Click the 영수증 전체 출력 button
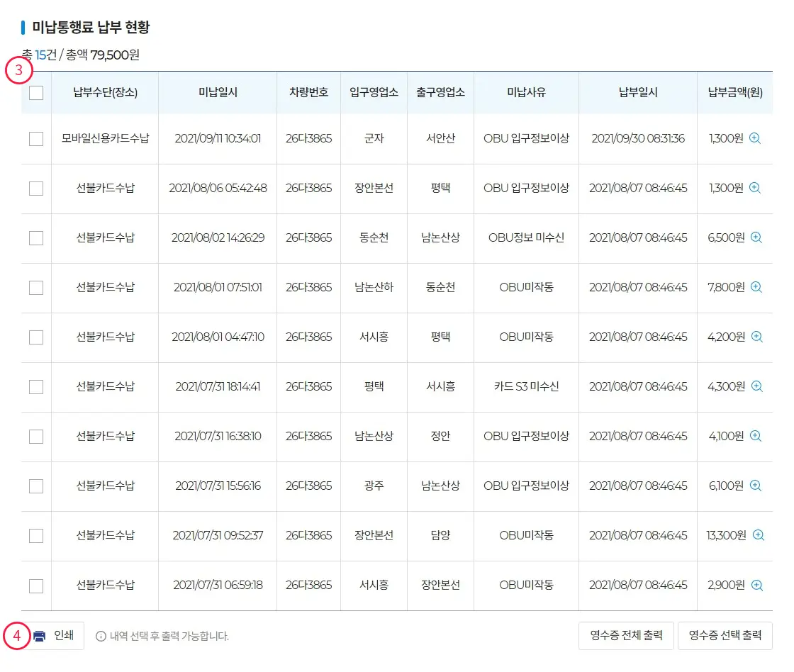The height and width of the screenshot is (672, 794). pyautogui.click(x=626, y=636)
